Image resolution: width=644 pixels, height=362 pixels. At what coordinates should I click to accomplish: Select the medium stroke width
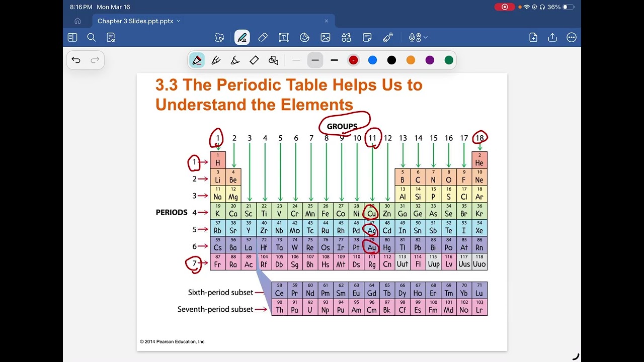pyautogui.click(x=315, y=60)
